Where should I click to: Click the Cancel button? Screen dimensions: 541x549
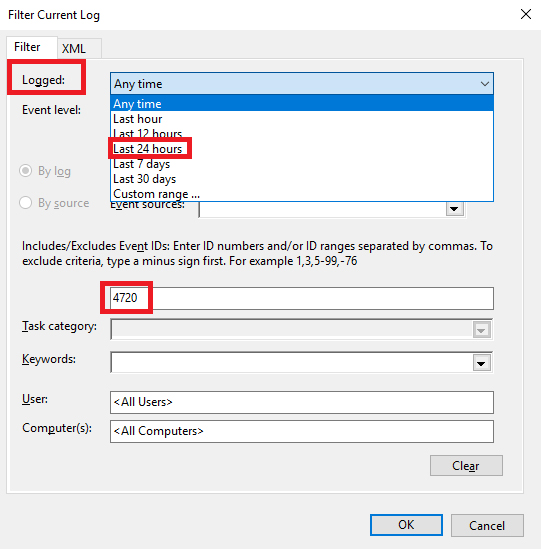(487, 525)
